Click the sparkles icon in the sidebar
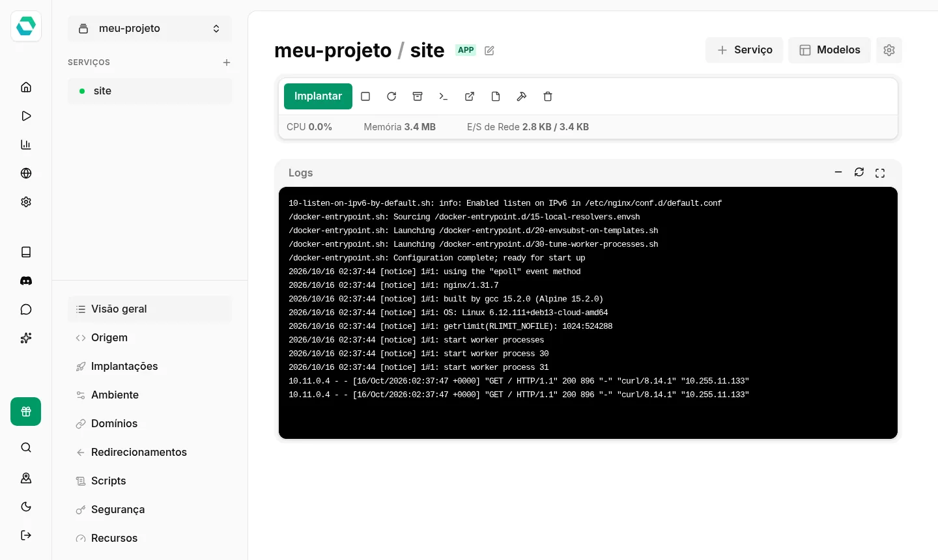Viewport: 938px width, 560px height. 26,338
